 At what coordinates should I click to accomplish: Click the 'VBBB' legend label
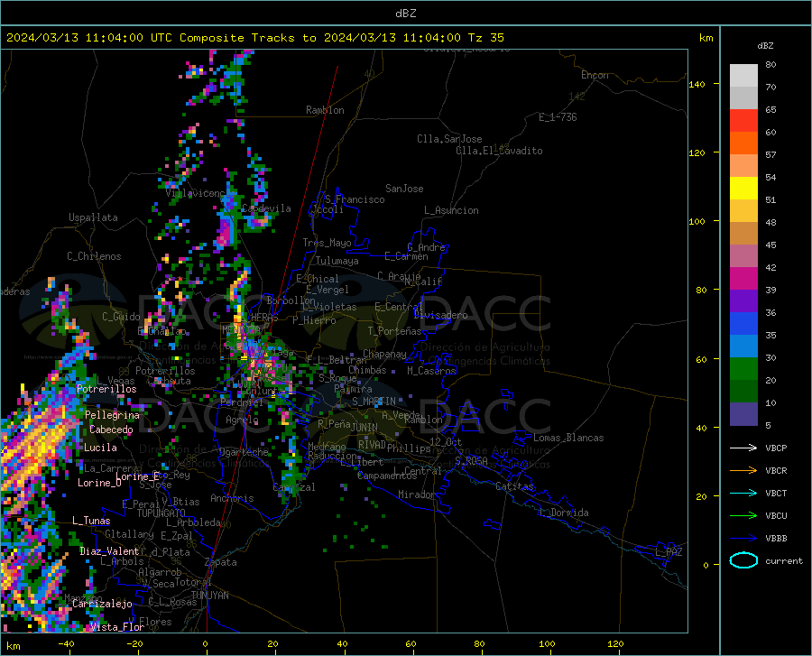[x=776, y=539]
